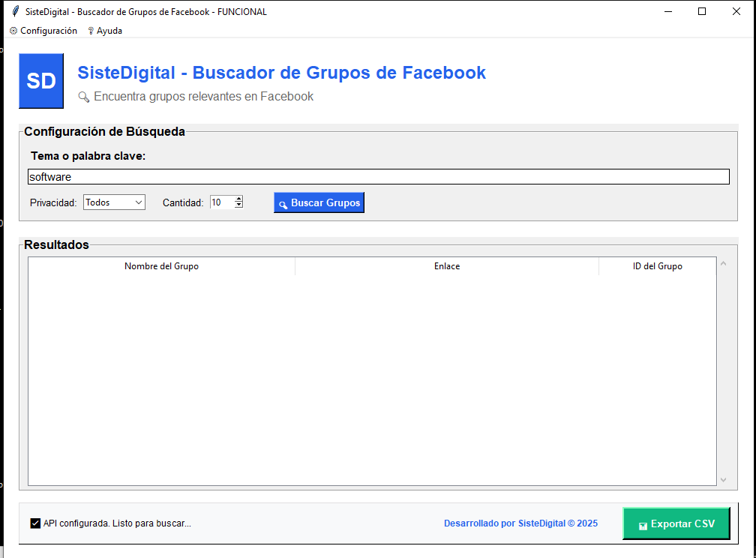This screenshot has height=558, width=756.
Task: Click the SD logo
Action: pos(41,81)
